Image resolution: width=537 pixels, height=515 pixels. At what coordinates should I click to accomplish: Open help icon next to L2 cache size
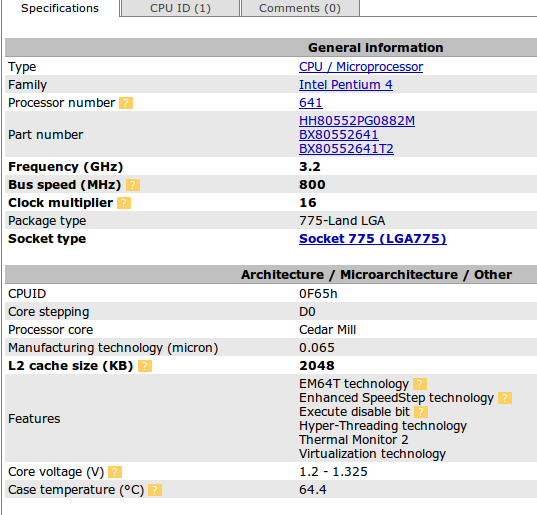tap(145, 366)
